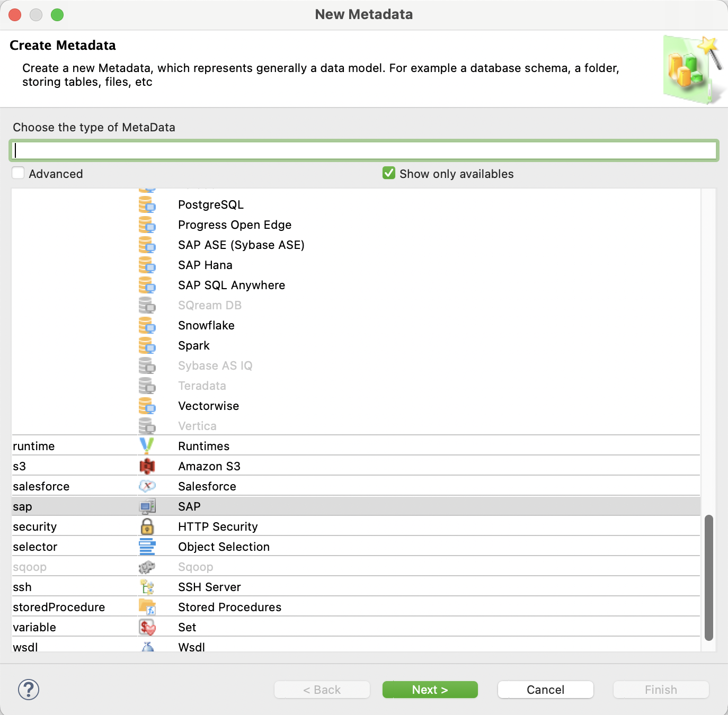Click the metadata type search field

(x=364, y=150)
